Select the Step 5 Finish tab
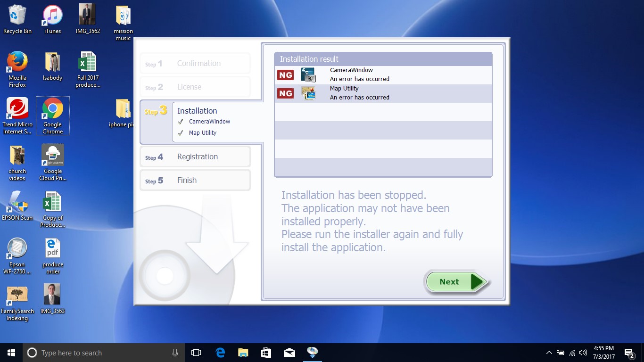Image resolution: width=644 pixels, height=362 pixels. click(195, 180)
